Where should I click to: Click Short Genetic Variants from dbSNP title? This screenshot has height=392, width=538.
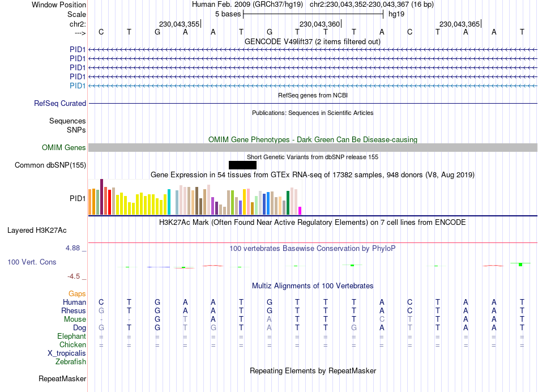pyautogui.click(x=313, y=157)
